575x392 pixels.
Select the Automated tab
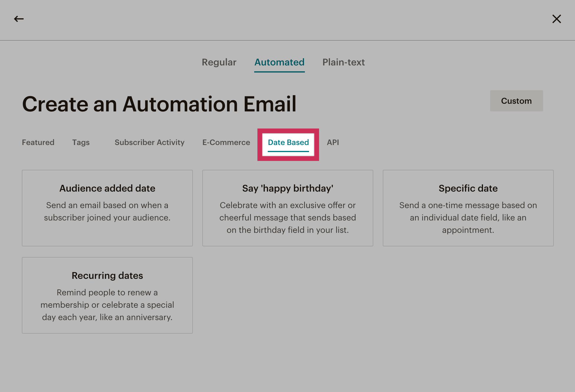(x=279, y=62)
